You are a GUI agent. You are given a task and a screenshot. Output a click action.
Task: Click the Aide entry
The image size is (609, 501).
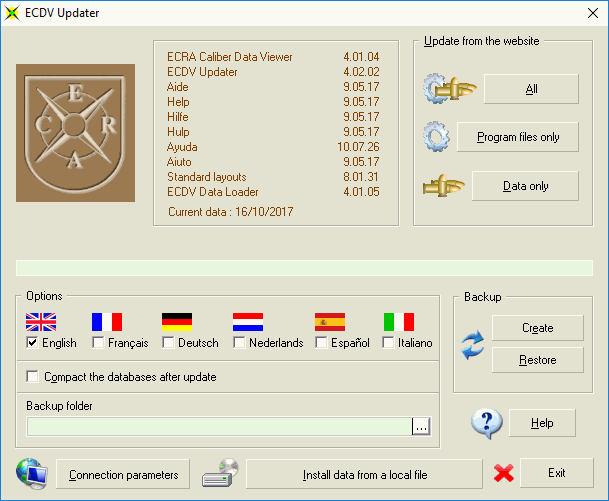click(x=177, y=87)
